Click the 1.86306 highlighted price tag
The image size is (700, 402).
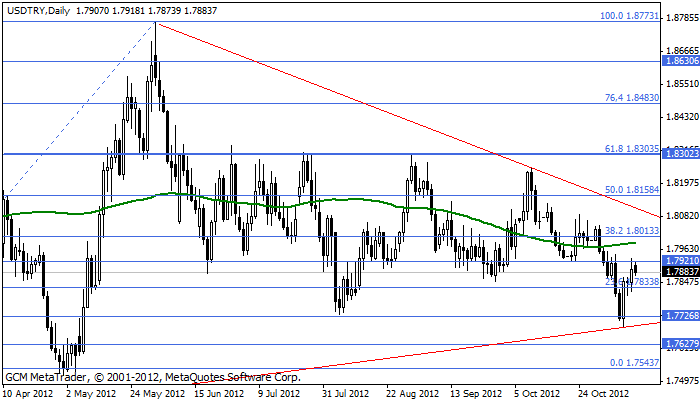(681, 61)
